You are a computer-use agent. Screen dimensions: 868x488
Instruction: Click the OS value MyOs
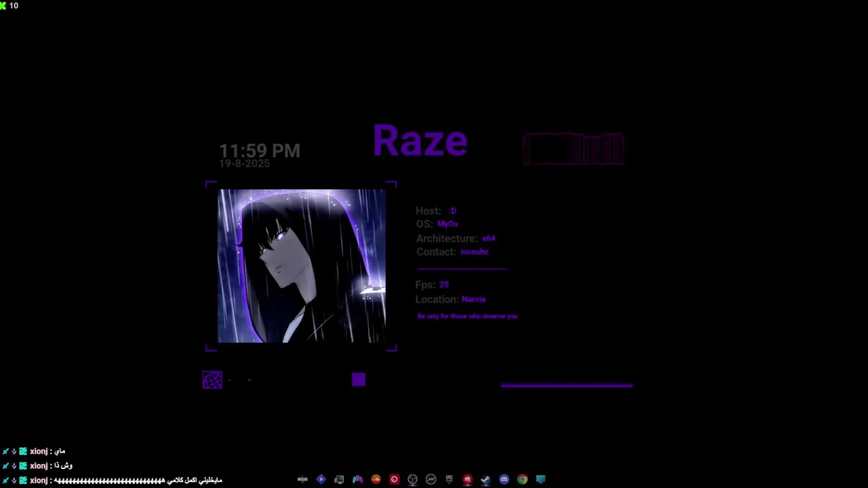pyautogui.click(x=448, y=224)
